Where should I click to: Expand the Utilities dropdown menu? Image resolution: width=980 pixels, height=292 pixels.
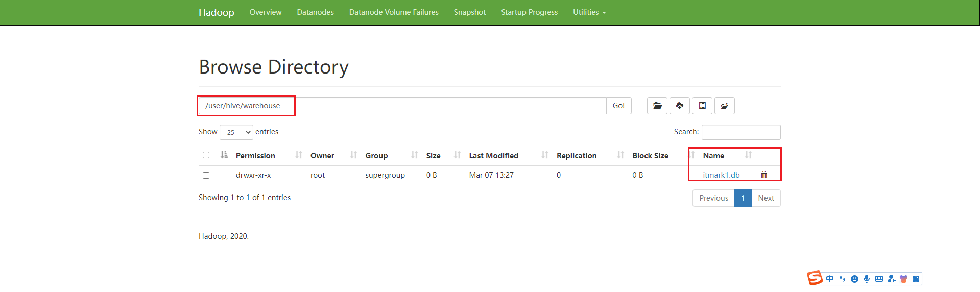tap(589, 12)
